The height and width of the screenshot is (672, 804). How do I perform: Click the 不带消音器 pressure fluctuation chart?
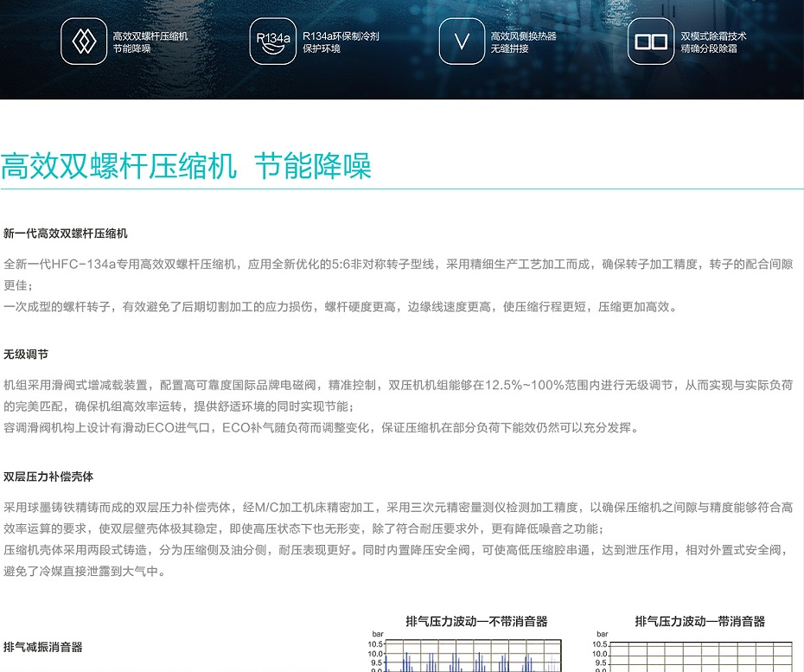coord(476,657)
